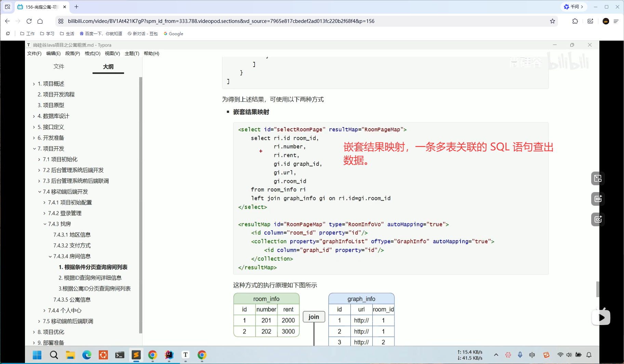Open the 工作 bookmark folder
Viewport: 624px width, 364px height.
27,33
